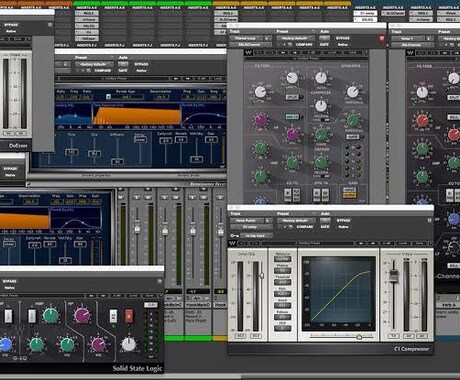Click the compressor ratio knob in SSLChannel Dynamics

pyautogui.click(x=321, y=78)
